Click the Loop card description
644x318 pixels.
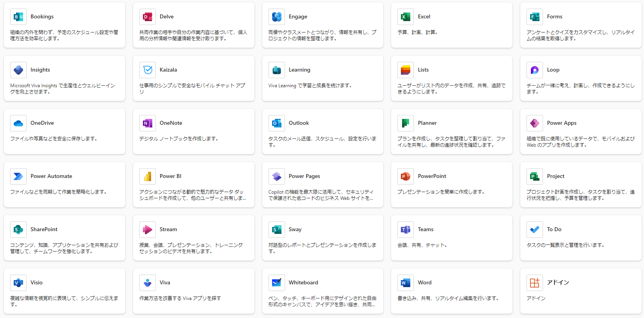tap(581, 88)
